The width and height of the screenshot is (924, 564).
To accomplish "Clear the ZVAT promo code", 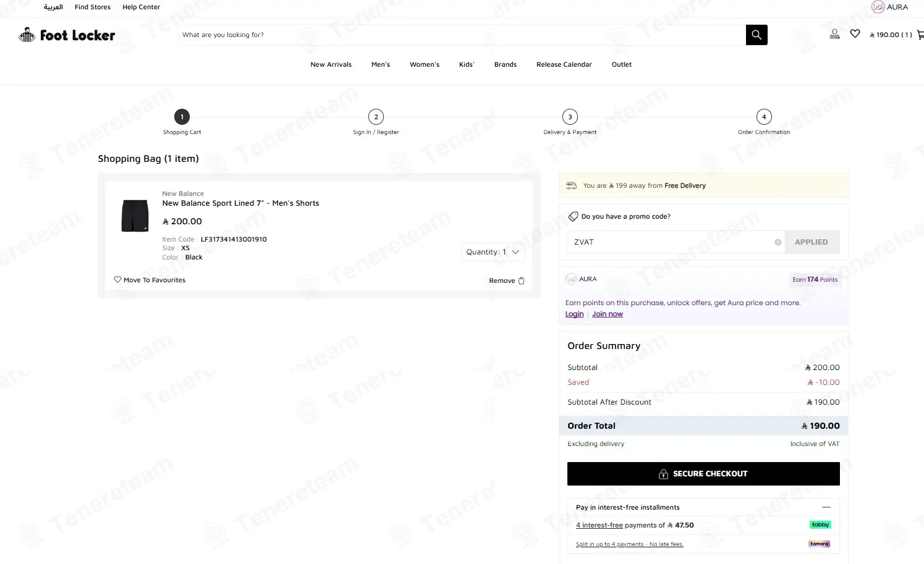I will coord(778,242).
